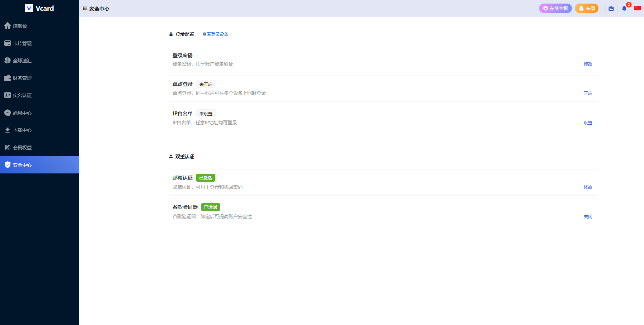Click 已激活 badge next to 邮箱认证
644x325 pixels.
[206, 178]
